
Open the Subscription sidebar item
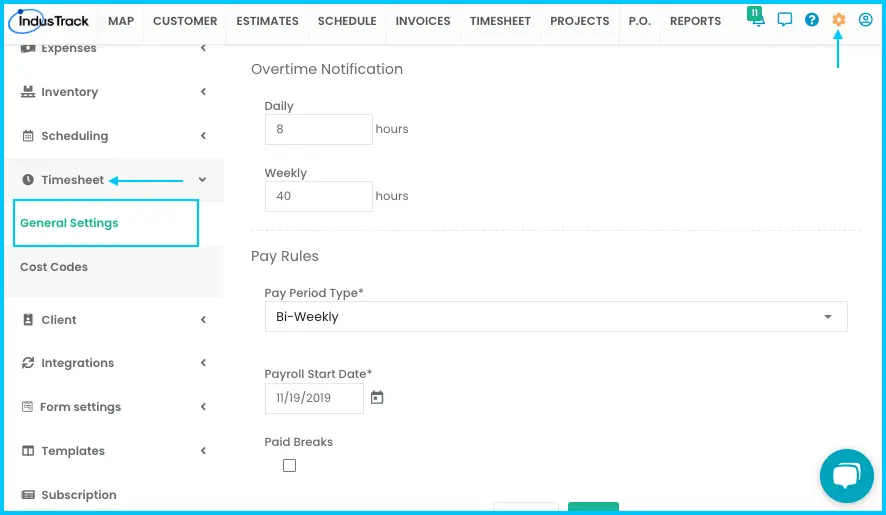(x=79, y=495)
